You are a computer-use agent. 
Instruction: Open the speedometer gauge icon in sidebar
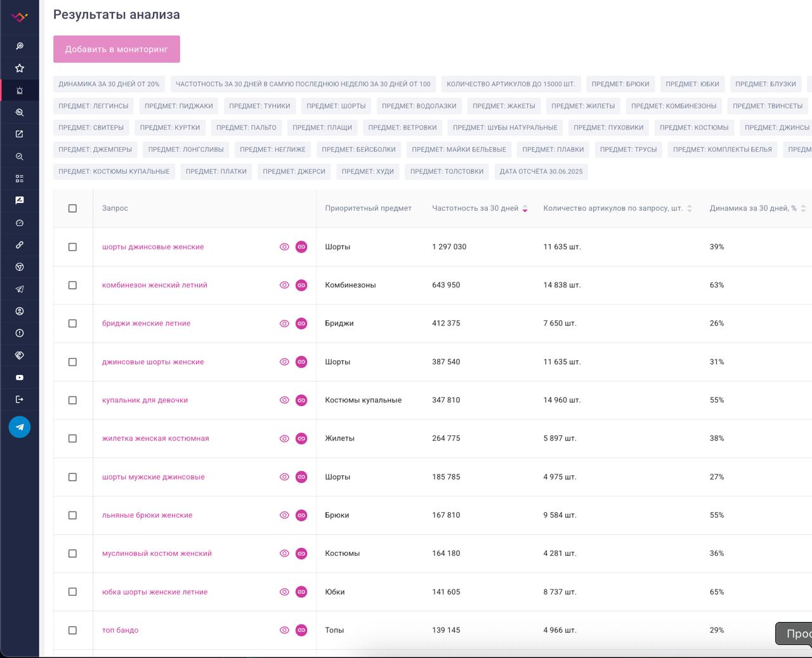point(20,223)
